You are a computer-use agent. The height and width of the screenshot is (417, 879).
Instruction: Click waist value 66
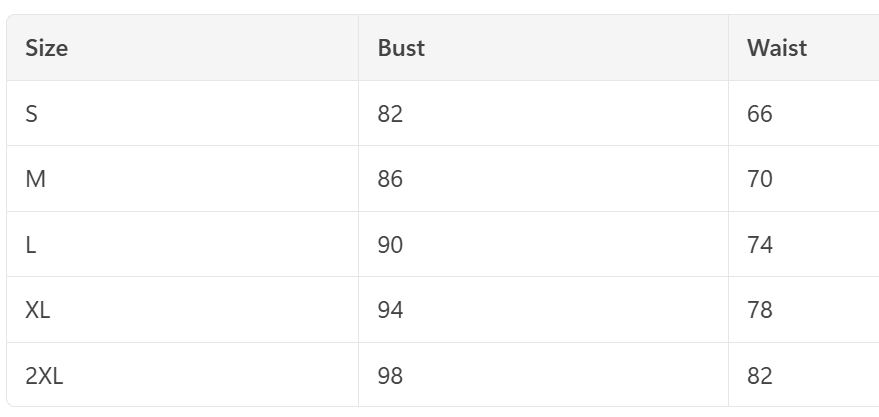pos(760,114)
